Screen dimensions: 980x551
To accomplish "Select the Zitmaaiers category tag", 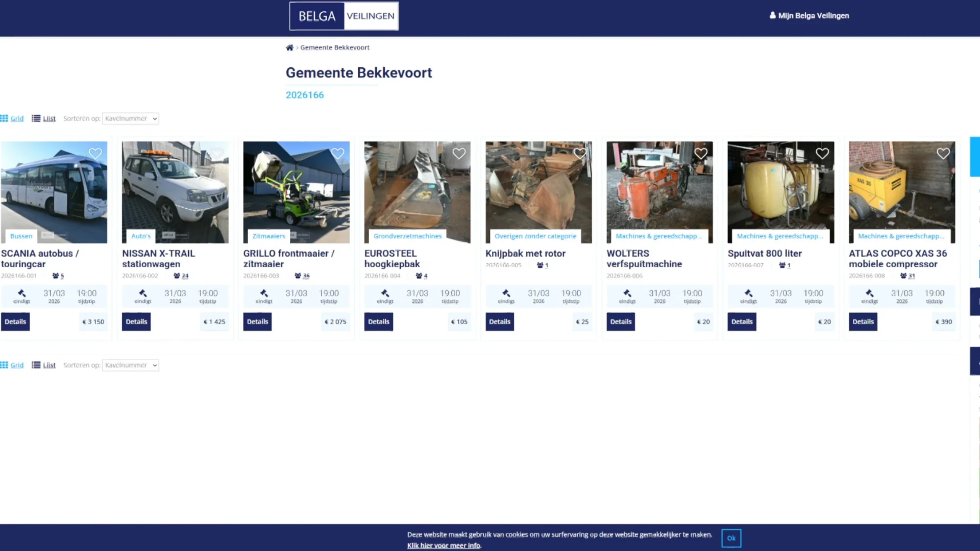I will [x=268, y=236].
